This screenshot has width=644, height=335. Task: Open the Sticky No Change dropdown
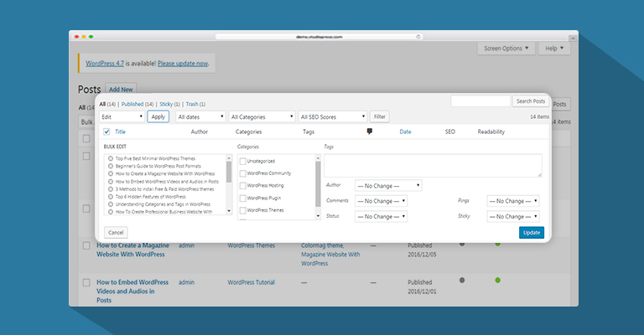click(513, 217)
